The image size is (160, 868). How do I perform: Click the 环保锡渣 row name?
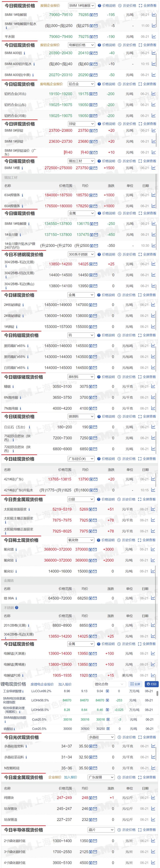[10, 820]
